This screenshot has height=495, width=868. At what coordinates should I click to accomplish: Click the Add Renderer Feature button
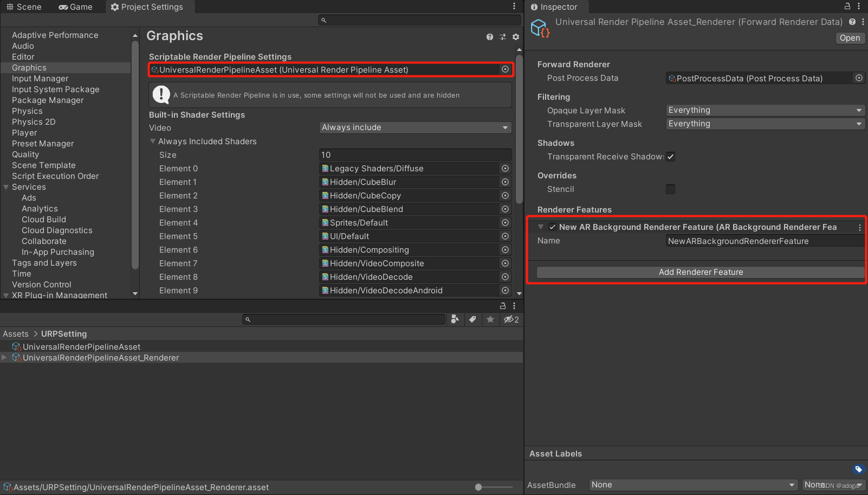(x=700, y=272)
